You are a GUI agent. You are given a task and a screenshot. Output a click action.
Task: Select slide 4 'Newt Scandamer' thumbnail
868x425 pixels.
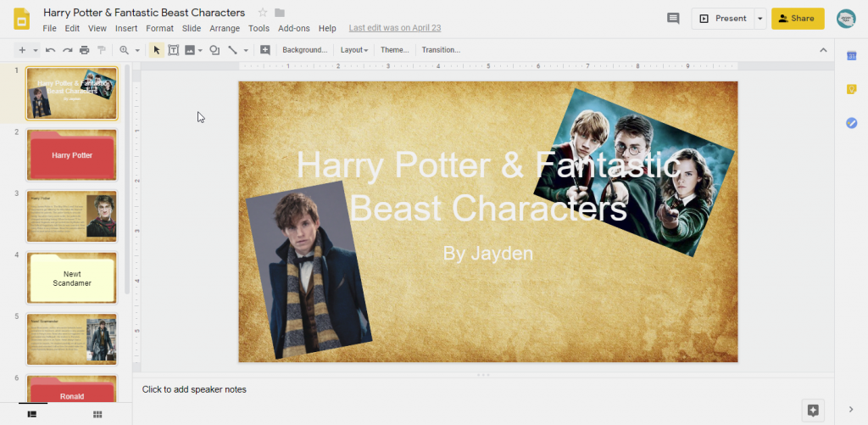coord(72,278)
